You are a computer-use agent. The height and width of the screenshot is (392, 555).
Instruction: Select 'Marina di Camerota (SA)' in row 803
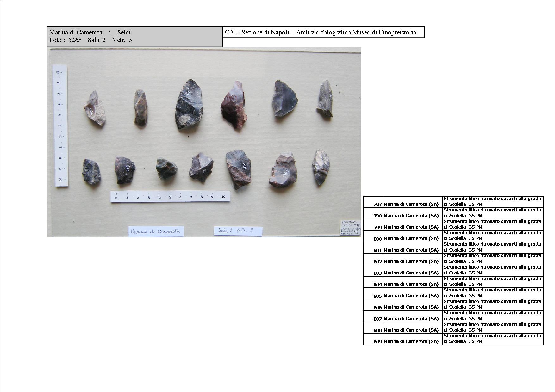(x=411, y=273)
